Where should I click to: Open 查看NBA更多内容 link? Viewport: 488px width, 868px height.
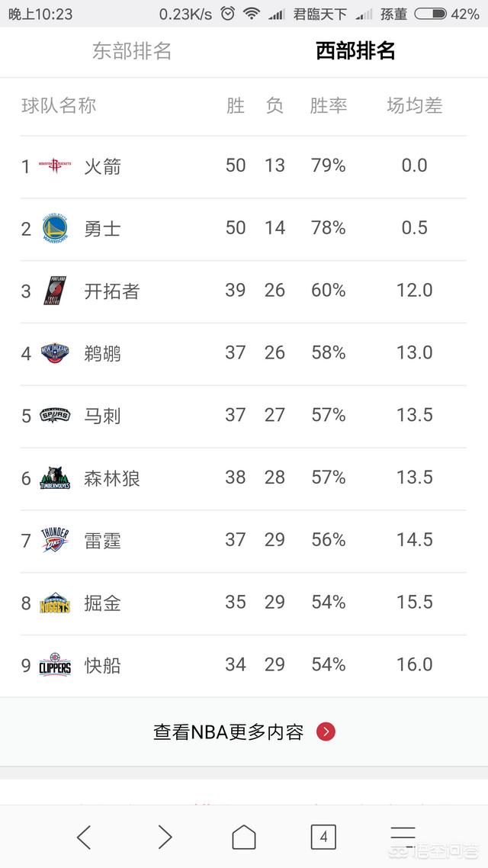[228, 732]
